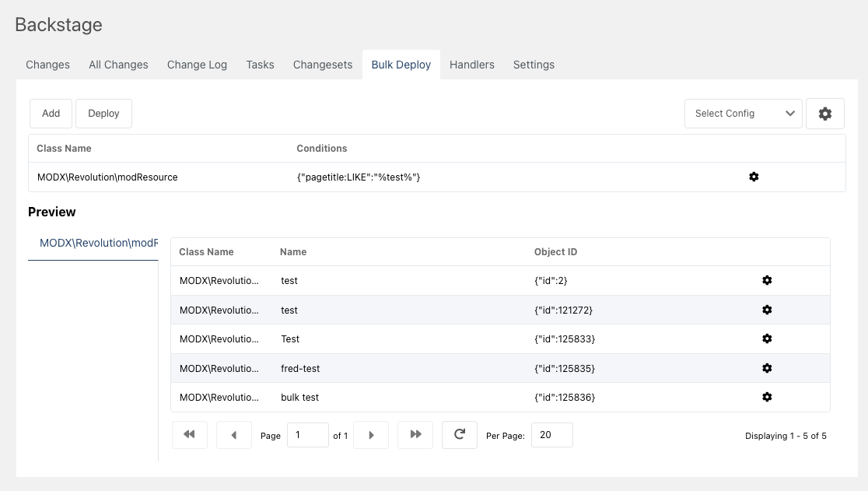This screenshot has height=491, width=868.
Task: Sort by top grid Class Name header
Action: 65,149
